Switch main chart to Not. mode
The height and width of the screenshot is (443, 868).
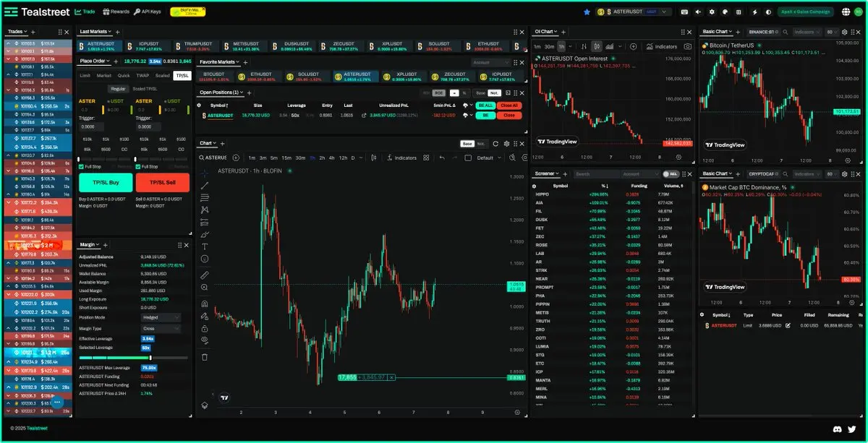pyautogui.click(x=482, y=143)
